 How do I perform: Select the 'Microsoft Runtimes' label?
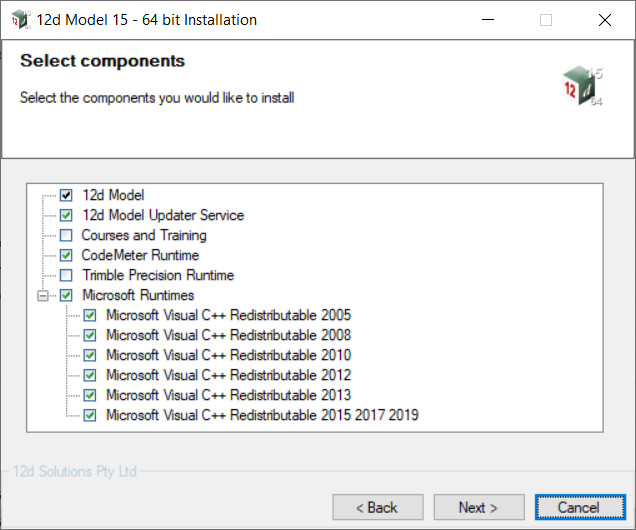tap(138, 295)
